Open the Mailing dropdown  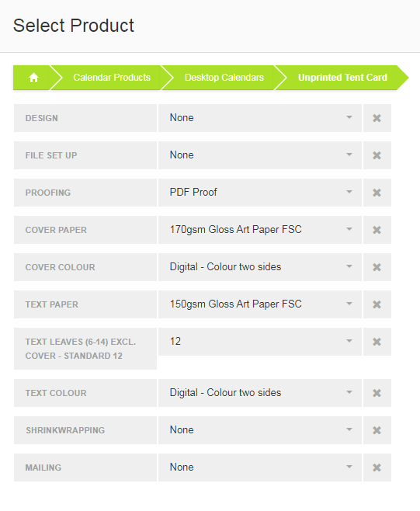coord(260,468)
